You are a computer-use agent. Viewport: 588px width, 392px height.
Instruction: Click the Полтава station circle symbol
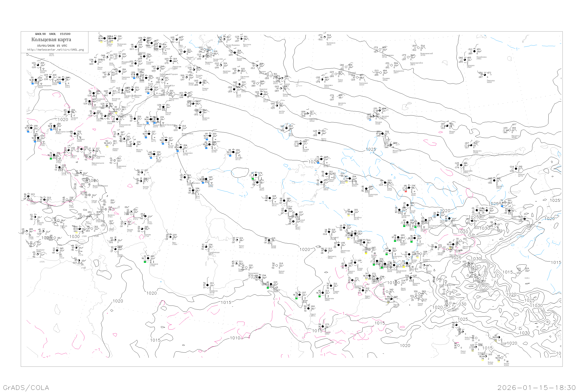(x=38, y=65)
